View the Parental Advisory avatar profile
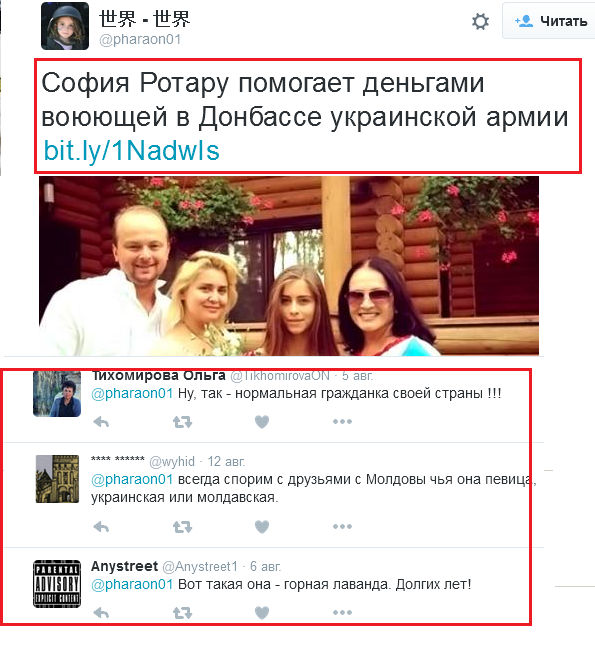595x647 pixels. pyautogui.click(x=57, y=584)
